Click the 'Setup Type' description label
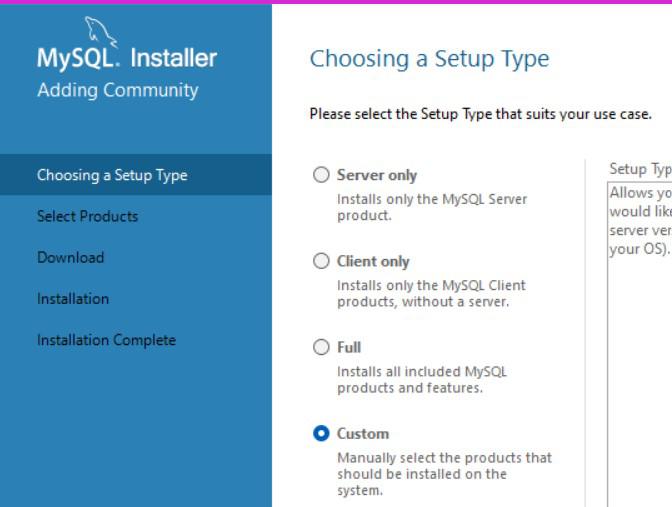This screenshot has height=507, width=672. [x=639, y=169]
